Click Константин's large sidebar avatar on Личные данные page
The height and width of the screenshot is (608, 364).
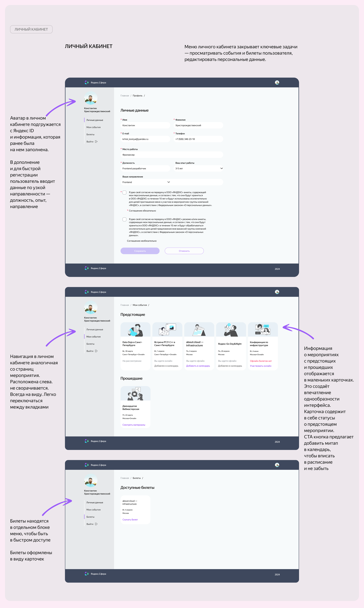(x=91, y=98)
